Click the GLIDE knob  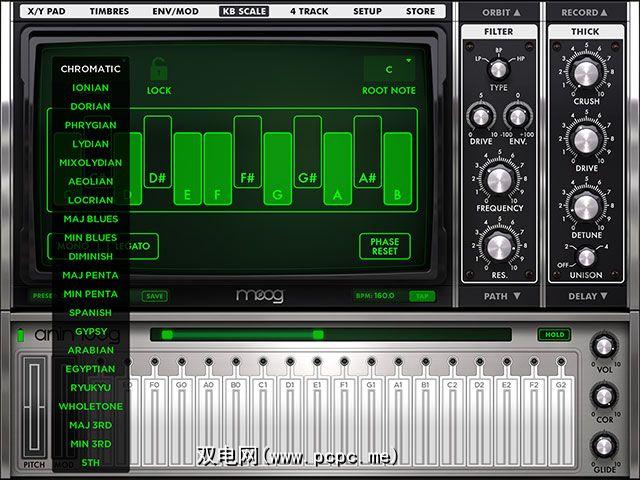point(603,443)
